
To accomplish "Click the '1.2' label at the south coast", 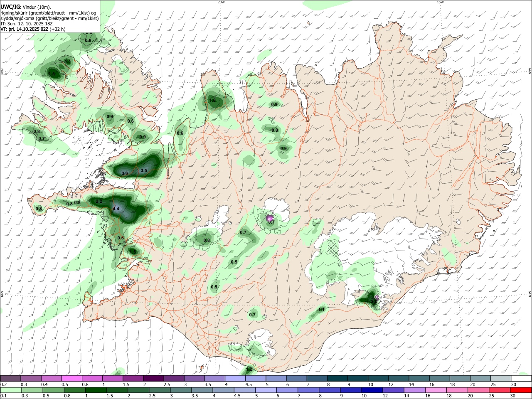I will (249, 369).
